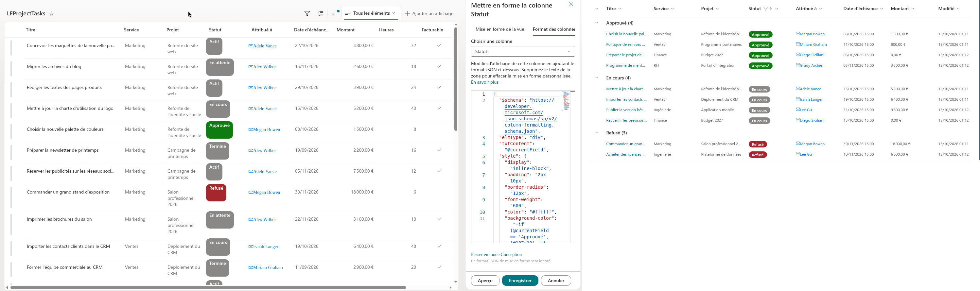Viewport: 980px width, 291px height.
Task: Click green Approuvé pill in Choisir la nouvelle palette de couleurs row
Action: click(x=219, y=130)
